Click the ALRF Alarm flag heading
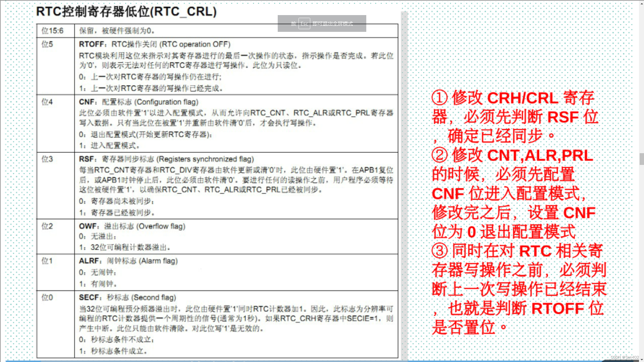 pyautogui.click(x=128, y=261)
